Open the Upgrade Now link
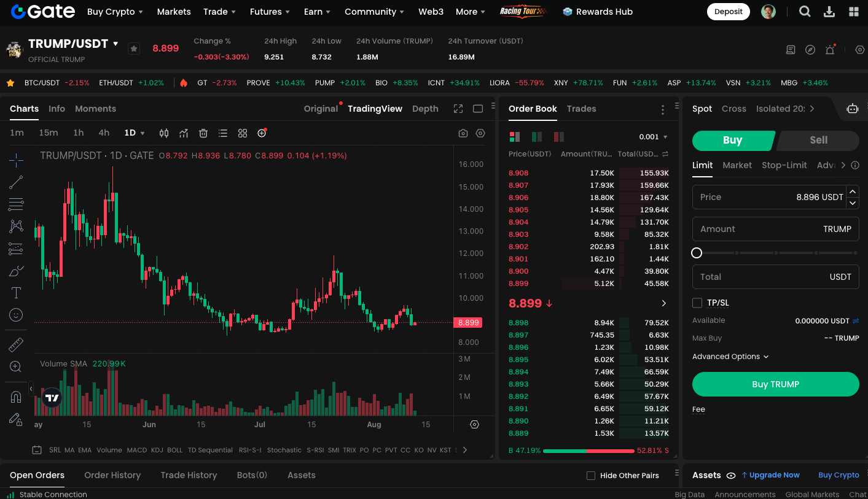Image resolution: width=868 pixels, height=499 pixels. tap(770, 475)
